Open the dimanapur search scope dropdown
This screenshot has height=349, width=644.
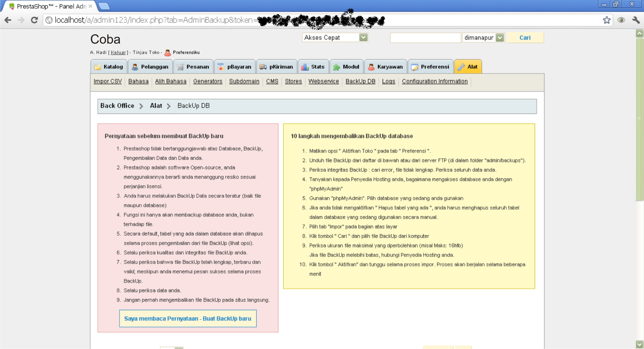click(x=500, y=38)
